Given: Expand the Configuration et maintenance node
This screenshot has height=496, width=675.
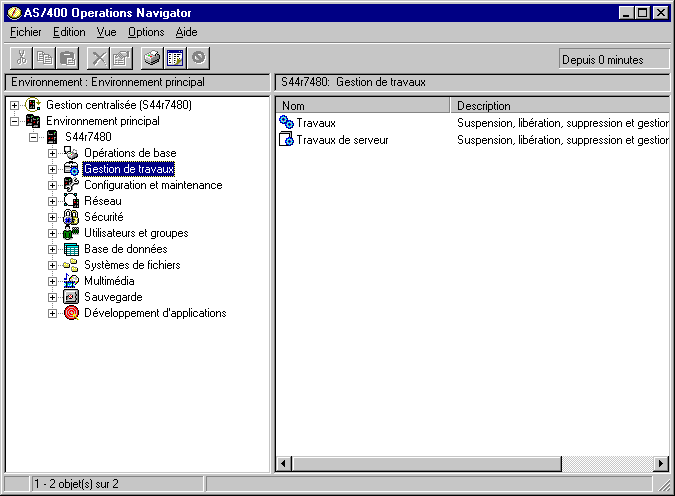Looking at the screenshot, I should coord(52,185).
